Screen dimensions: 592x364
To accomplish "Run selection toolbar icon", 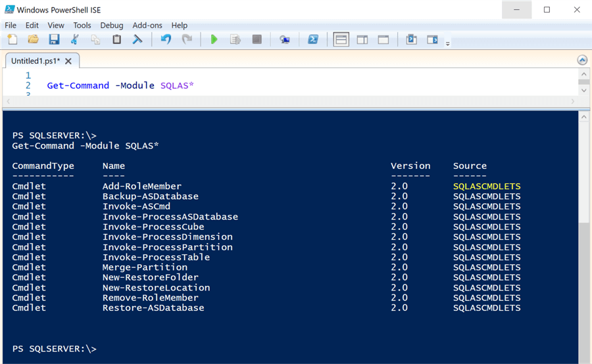I will [x=235, y=39].
